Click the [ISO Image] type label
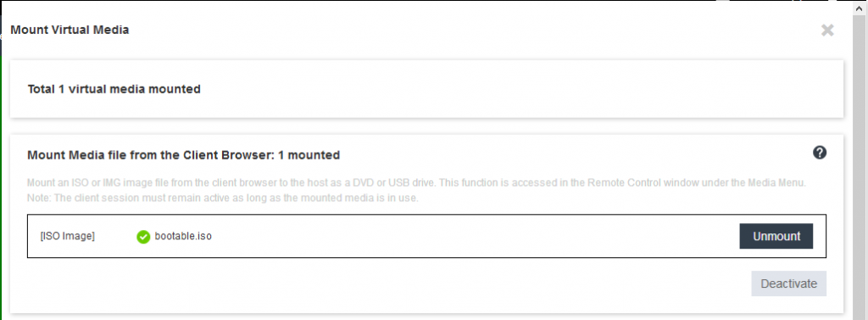Image resolution: width=868 pixels, height=320 pixels. point(68,236)
